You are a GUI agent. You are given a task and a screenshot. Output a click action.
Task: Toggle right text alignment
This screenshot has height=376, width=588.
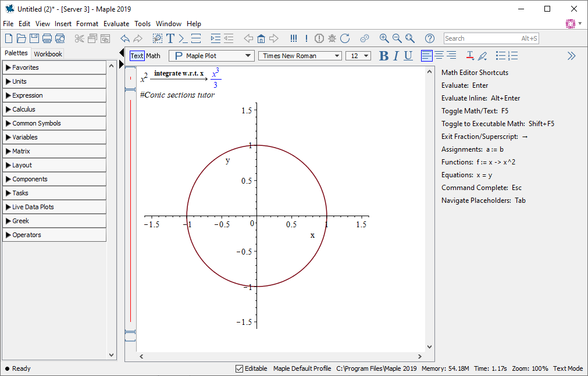coord(451,56)
